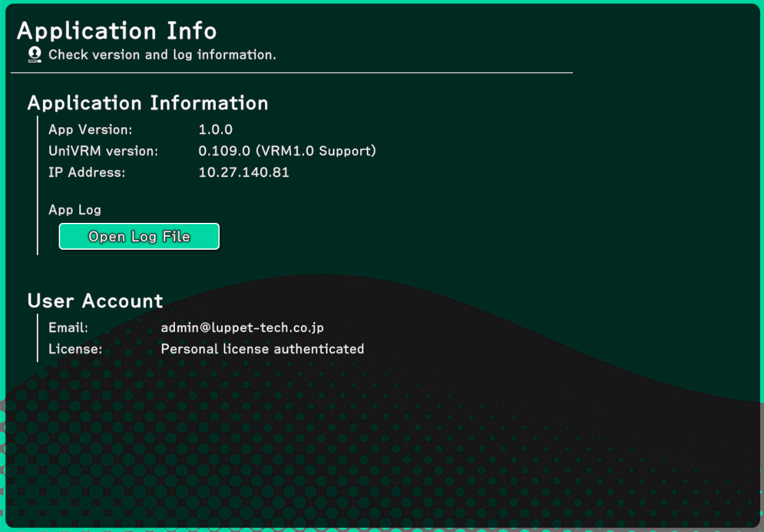Click the icon beside "Check version and log information"
Screen dimensions: 764x532
tap(34, 55)
